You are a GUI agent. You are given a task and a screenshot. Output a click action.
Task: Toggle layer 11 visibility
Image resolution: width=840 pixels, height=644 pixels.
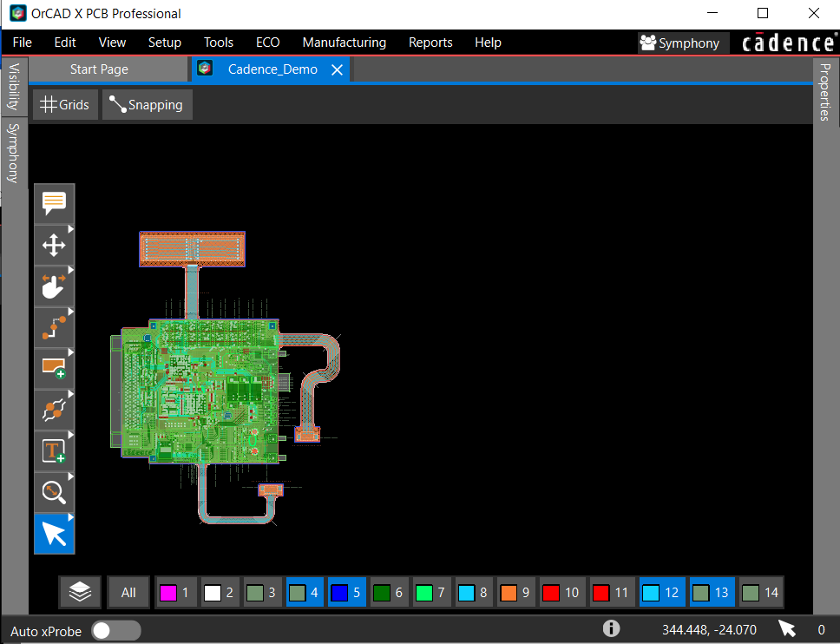pos(612,592)
